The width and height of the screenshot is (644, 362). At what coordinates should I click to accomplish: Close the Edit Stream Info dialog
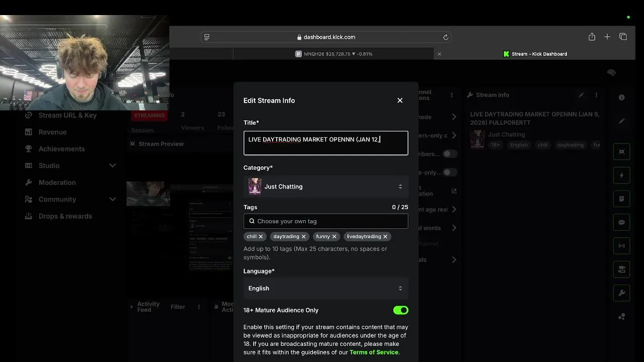400,101
